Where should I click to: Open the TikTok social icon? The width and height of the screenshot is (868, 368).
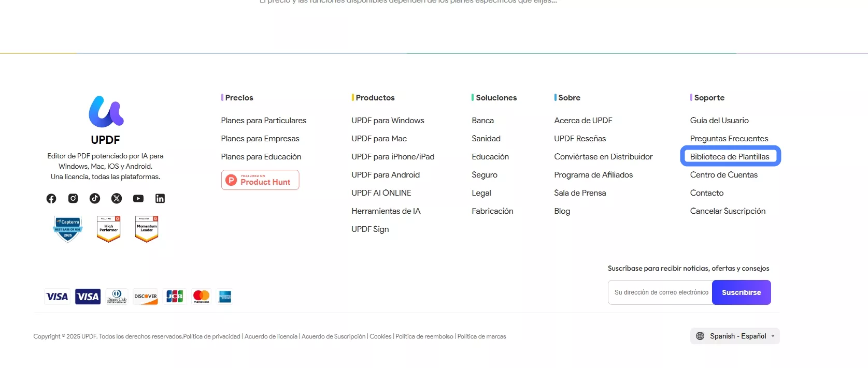tap(95, 198)
